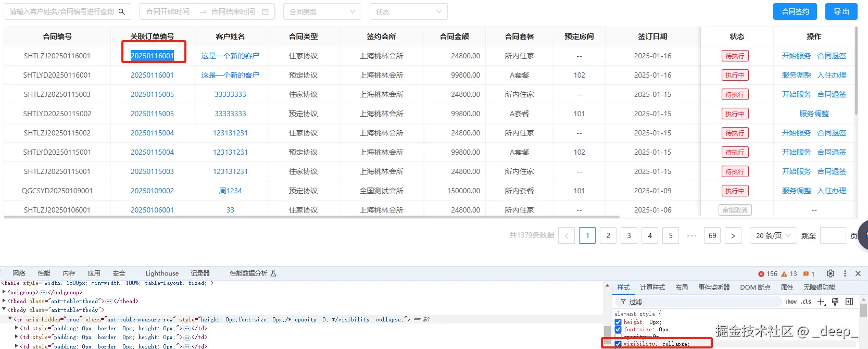Close the DevTools panel with the X
The height and width of the screenshot is (349, 868).
858,273
